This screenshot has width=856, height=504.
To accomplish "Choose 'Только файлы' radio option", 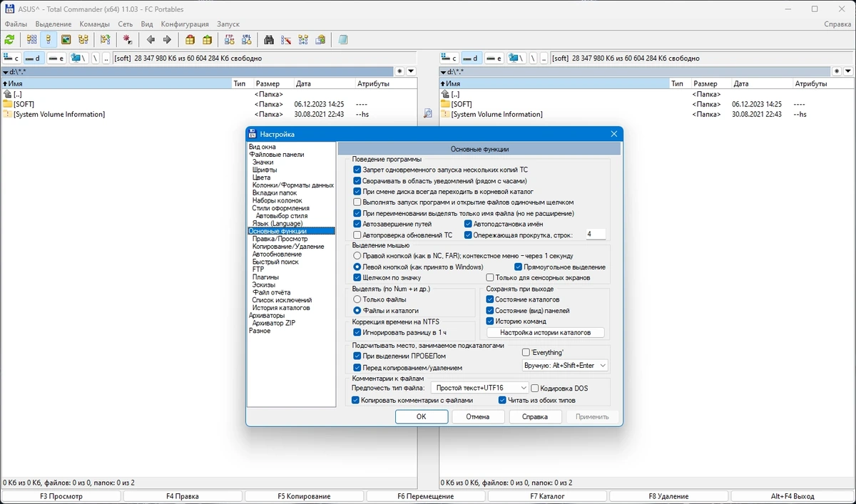I will click(x=357, y=299).
